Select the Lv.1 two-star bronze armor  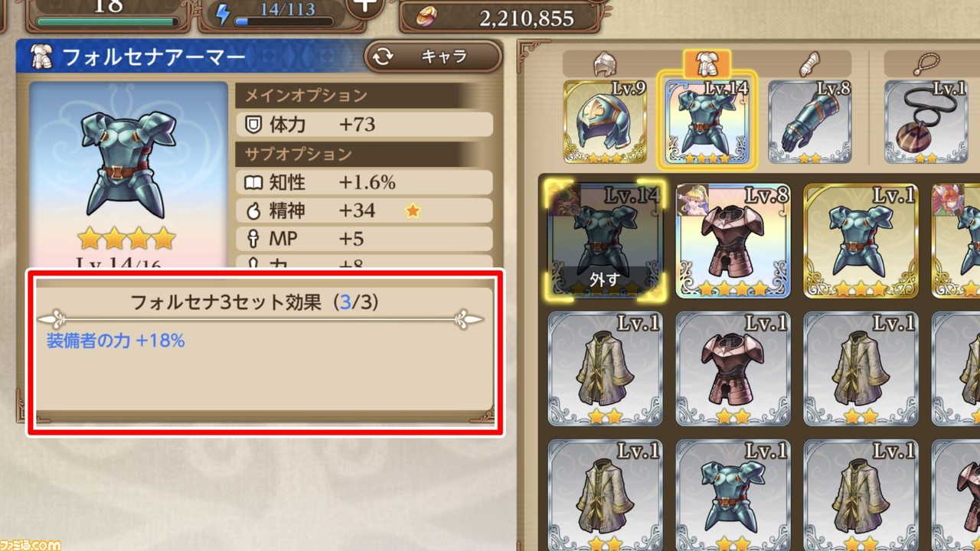(733, 369)
